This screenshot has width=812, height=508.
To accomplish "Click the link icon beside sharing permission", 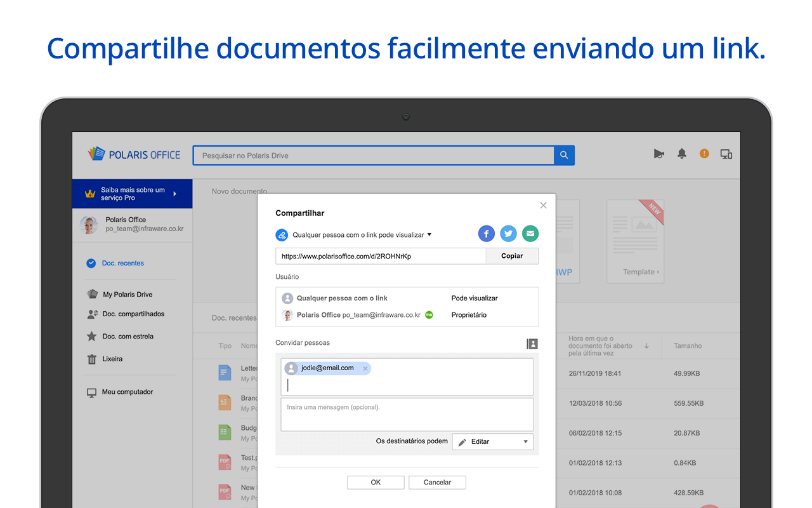I will click(282, 235).
